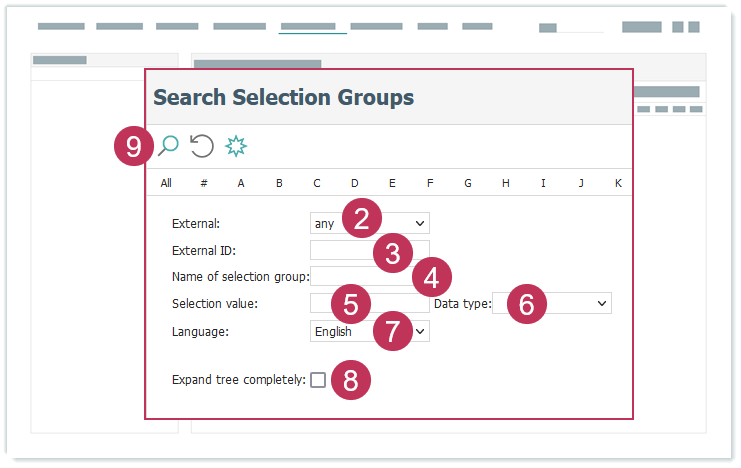Filter by letter A
This screenshot has height=468, width=741.
click(241, 183)
